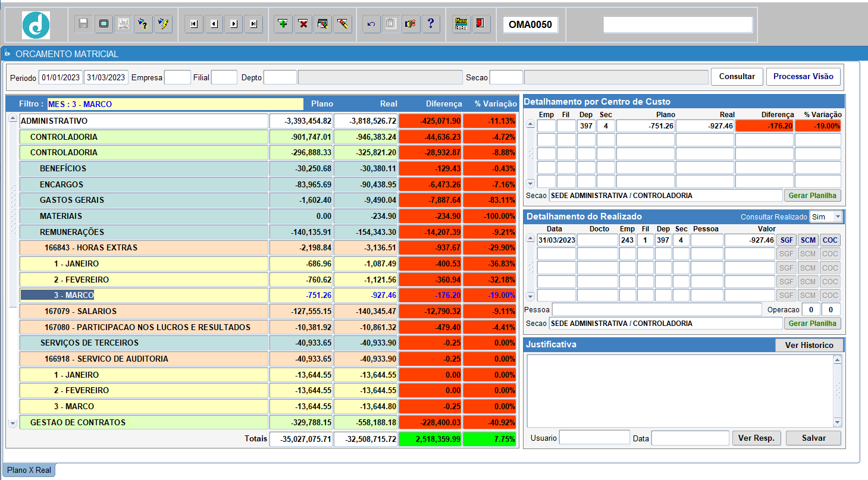Image resolution: width=868 pixels, height=480 pixels.
Task: Click the active COC button in first row
Action: tap(830, 240)
